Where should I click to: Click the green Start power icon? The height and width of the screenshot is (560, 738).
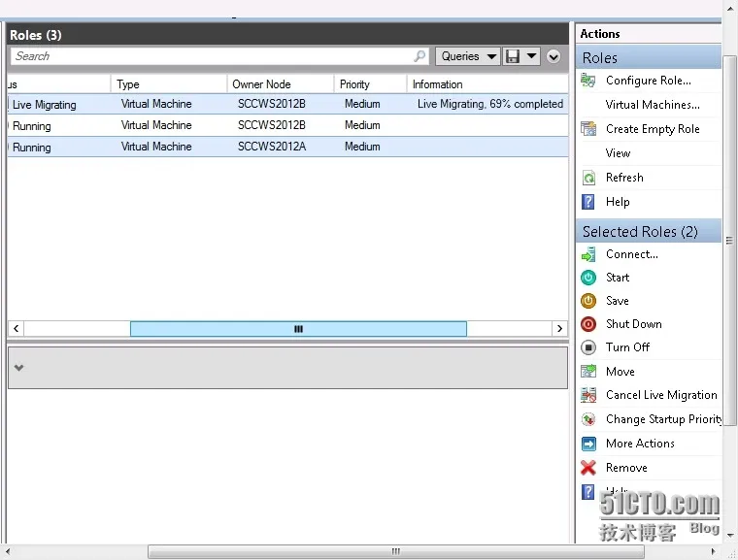pos(588,278)
